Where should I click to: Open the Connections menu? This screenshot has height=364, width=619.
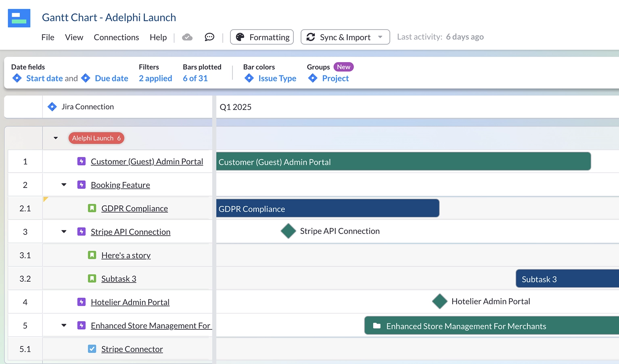coord(116,37)
